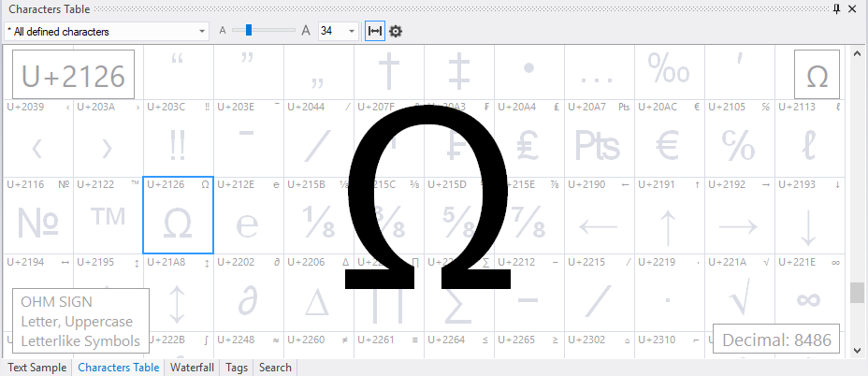Screen dimensions: 868x376
Task: Select the U+221A square root cell
Action: tap(740, 293)
